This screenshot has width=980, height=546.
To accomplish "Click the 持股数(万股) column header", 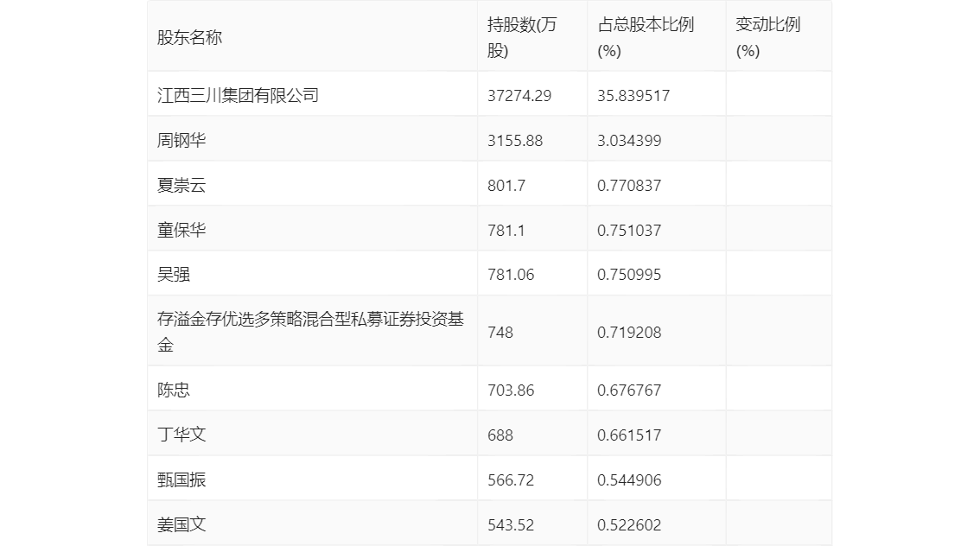I will point(522,37).
